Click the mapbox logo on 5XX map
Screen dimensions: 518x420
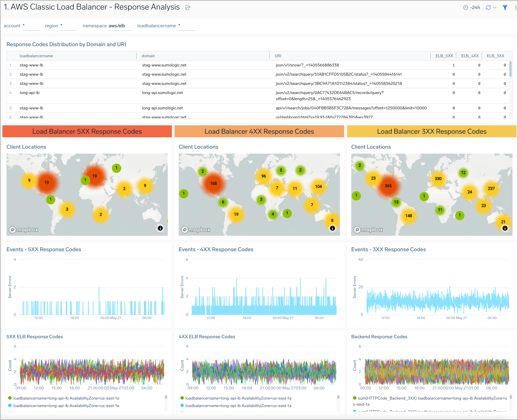24,230
